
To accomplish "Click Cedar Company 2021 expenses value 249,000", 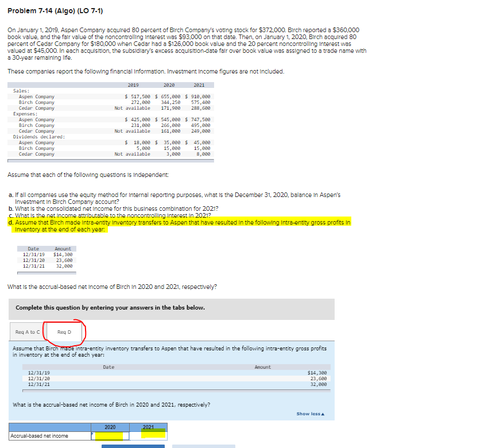I will tap(201, 131).
